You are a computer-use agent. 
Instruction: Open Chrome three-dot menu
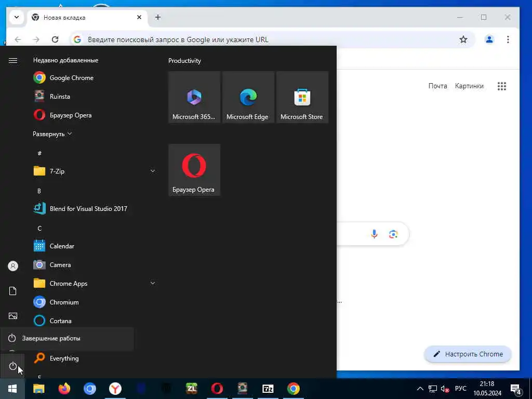pyautogui.click(x=508, y=39)
